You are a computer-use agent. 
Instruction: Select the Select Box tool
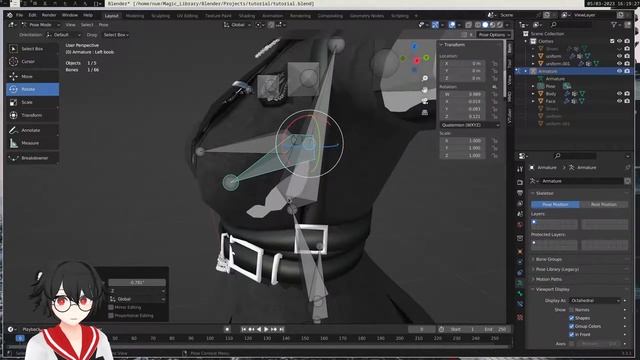[33, 49]
